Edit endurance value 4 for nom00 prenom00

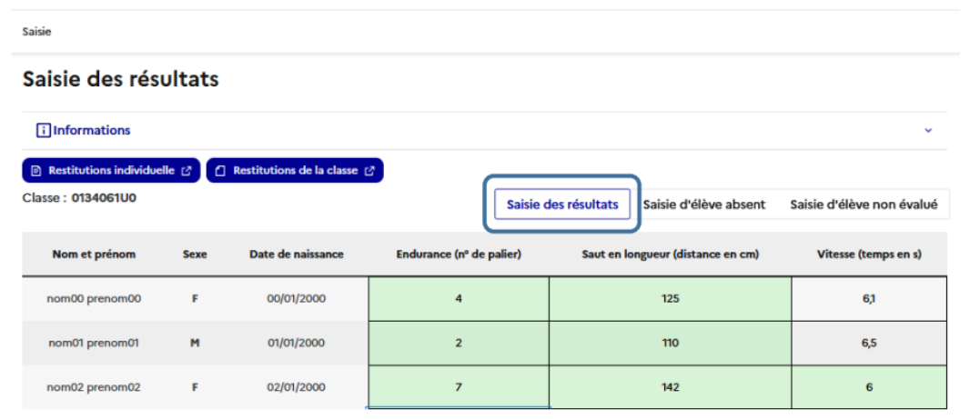[x=459, y=298]
